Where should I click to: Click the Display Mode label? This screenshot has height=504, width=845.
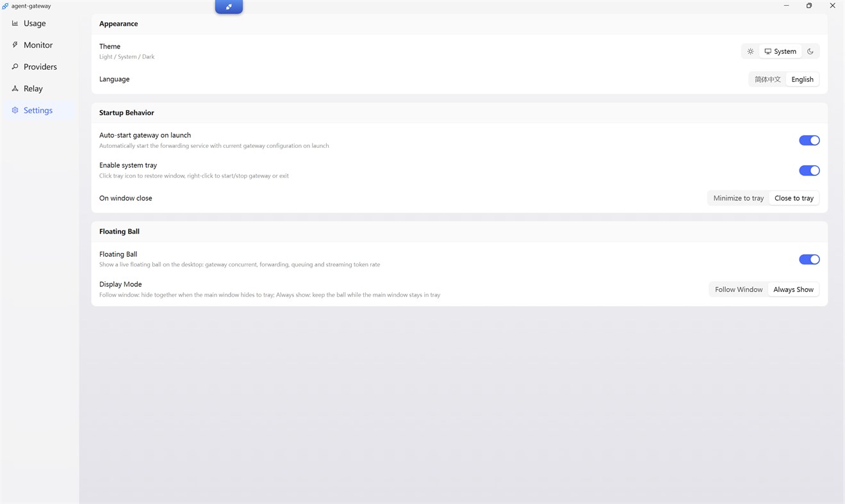tap(120, 284)
